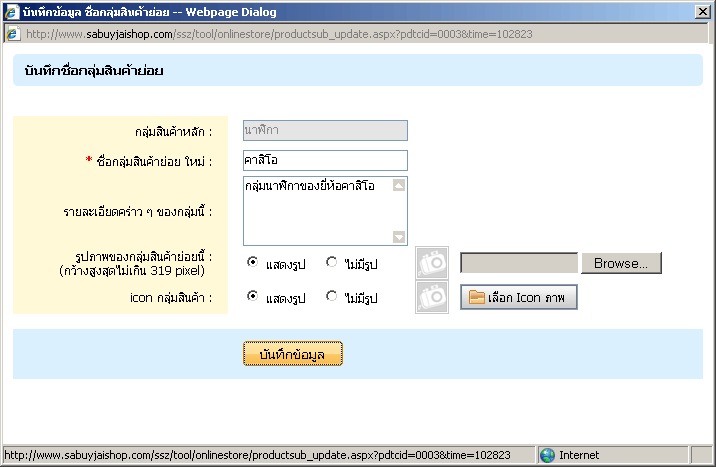This screenshot has height=467, width=716.
Task: Click the ชื่อกลุ่มสินค้าย่อย ใหม่ text field
Action: [325, 160]
